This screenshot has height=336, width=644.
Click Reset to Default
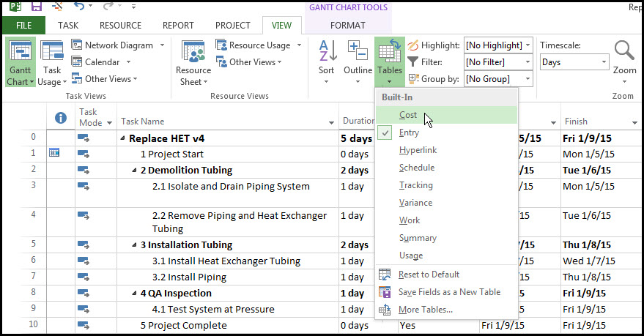(429, 275)
